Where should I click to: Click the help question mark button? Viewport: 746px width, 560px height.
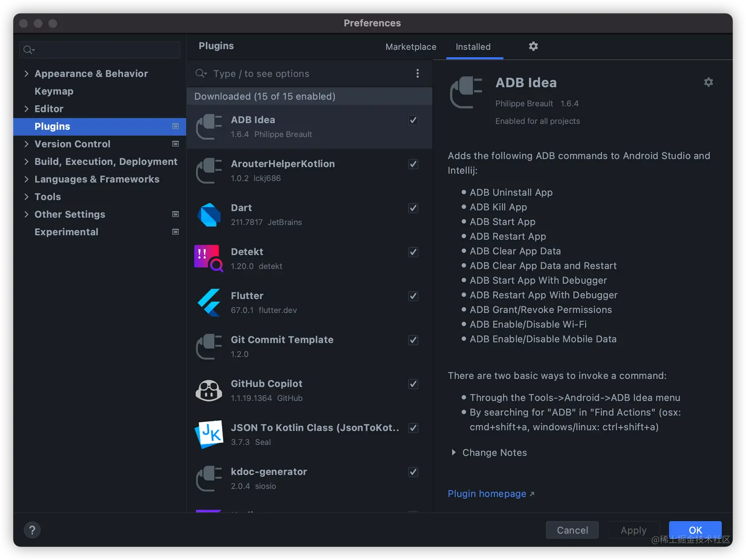click(x=32, y=530)
